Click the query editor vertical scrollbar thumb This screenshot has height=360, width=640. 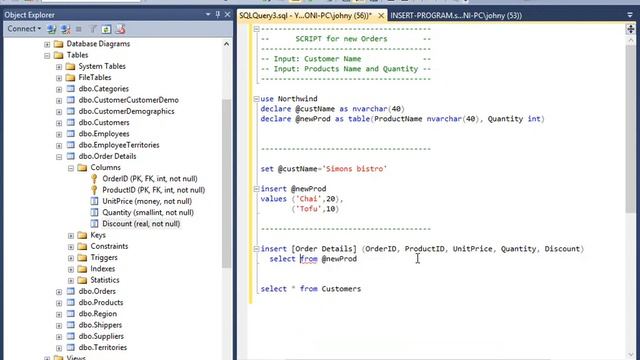point(630,129)
